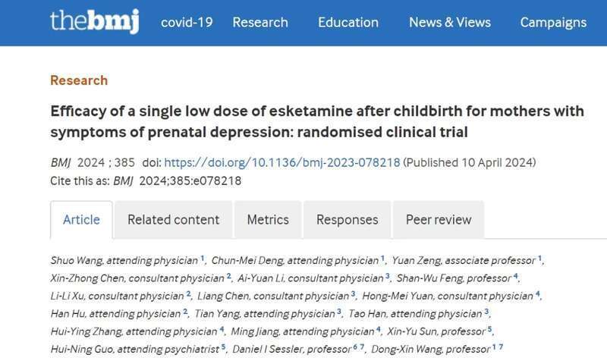Open the covid-19 menu item

tap(187, 23)
